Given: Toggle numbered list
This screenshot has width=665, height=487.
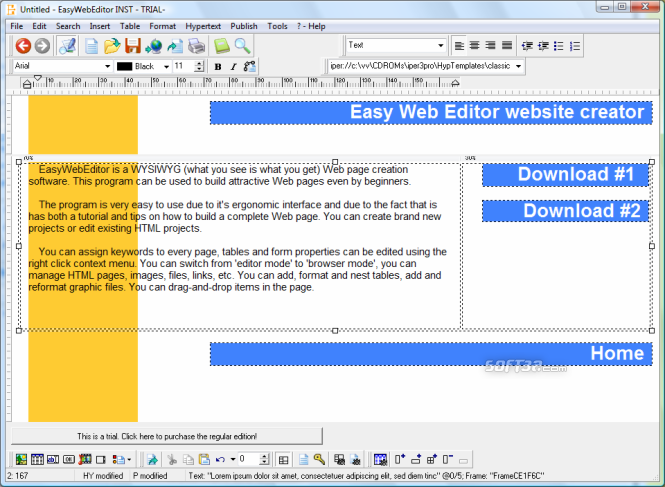Looking at the screenshot, I should (x=575, y=46).
